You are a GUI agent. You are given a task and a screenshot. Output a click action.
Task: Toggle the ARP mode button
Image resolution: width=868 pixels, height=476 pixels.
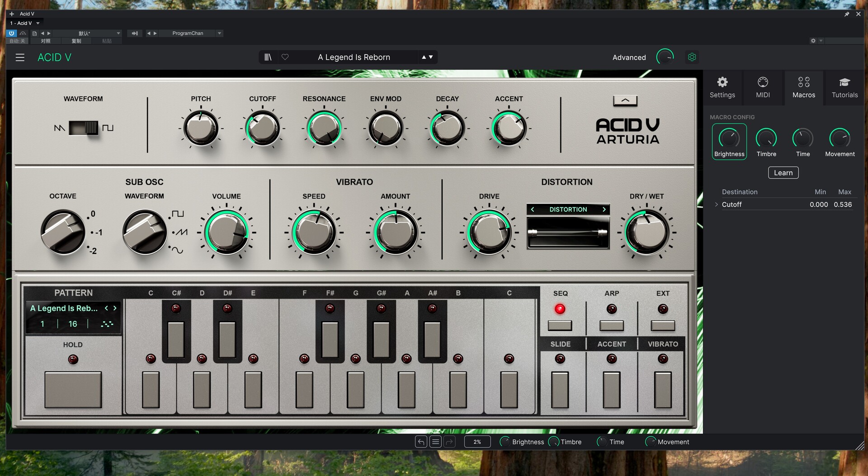(x=612, y=325)
